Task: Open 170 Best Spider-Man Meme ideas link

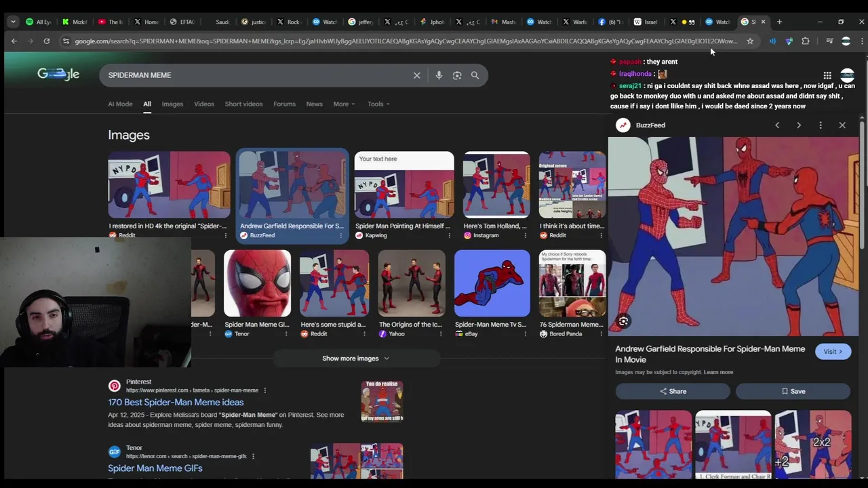Action: [176, 403]
